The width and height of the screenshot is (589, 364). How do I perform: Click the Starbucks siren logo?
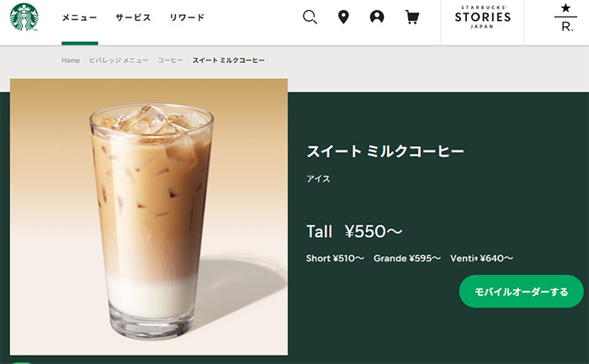pyautogui.click(x=24, y=18)
